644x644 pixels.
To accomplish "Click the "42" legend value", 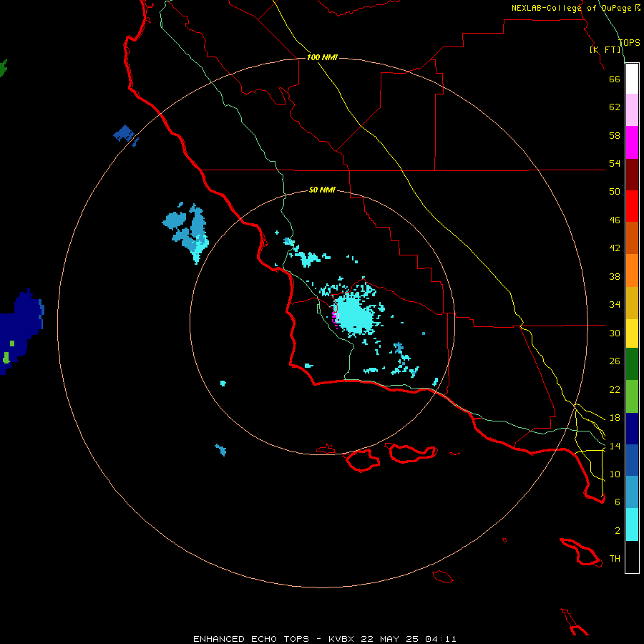I will tap(615, 248).
